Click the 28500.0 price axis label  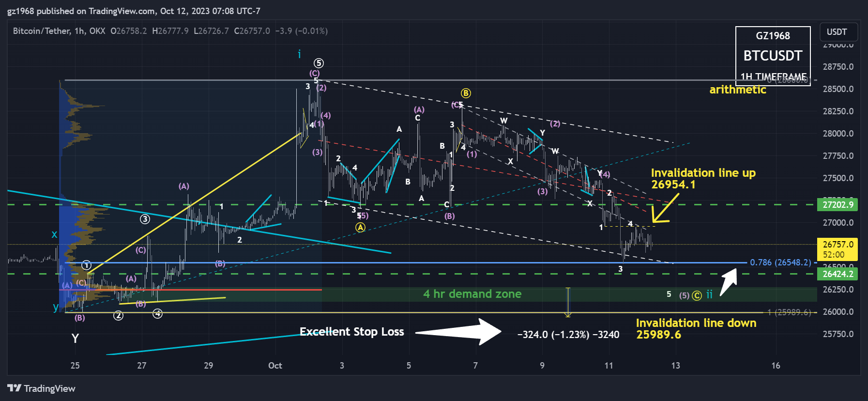(x=838, y=89)
